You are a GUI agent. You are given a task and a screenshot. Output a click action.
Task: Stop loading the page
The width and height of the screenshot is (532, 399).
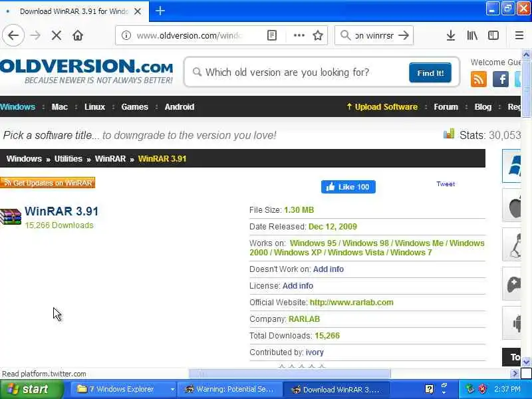[x=57, y=35]
